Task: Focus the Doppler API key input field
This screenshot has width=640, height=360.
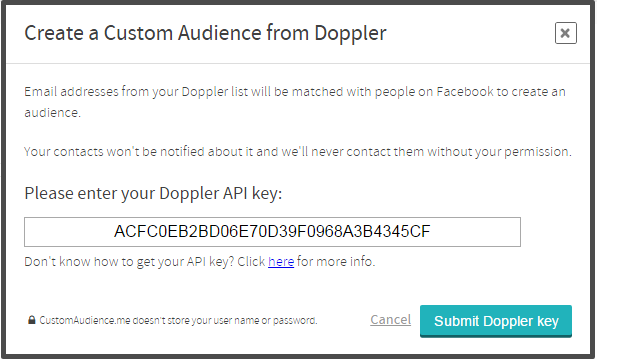Action: pyautogui.click(x=272, y=232)
